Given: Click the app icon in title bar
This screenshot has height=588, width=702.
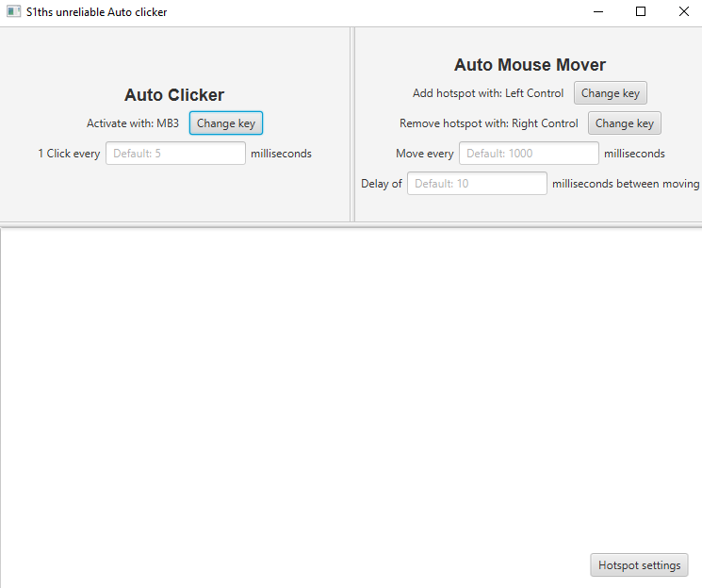Looking at the screenshot, I should [x=13, y=11].
